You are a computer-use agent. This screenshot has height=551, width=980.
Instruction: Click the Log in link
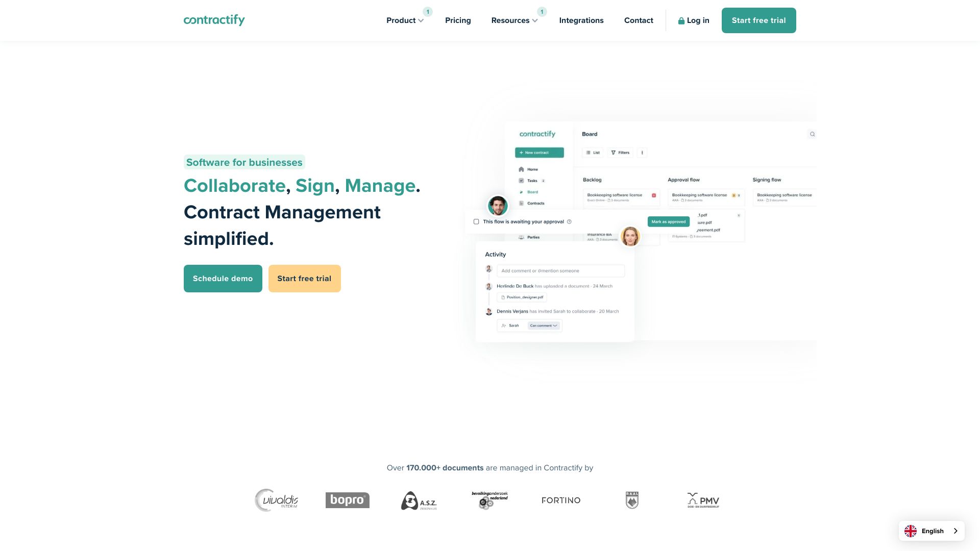click(693, 19)
